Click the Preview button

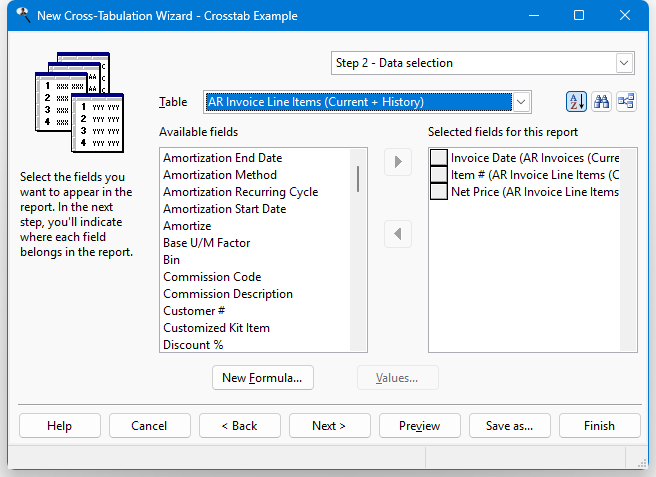[x=419, y=426]
